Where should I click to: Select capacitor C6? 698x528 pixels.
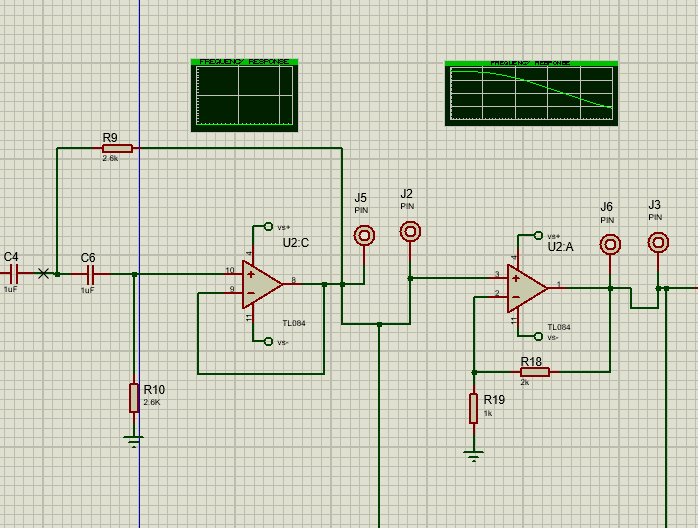90,275
